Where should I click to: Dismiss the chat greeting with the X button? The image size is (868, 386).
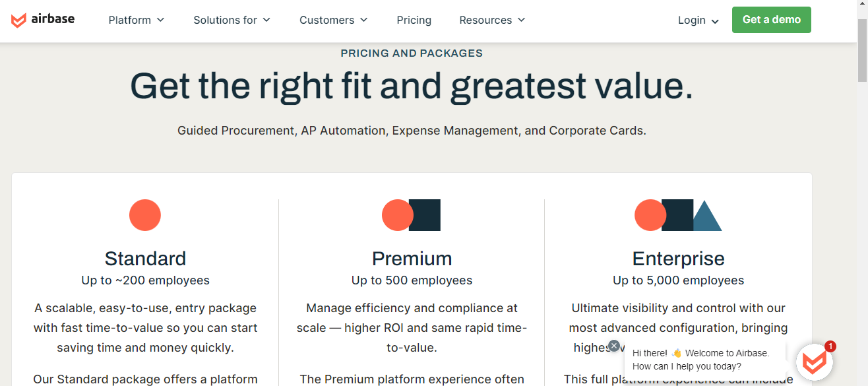614,345
